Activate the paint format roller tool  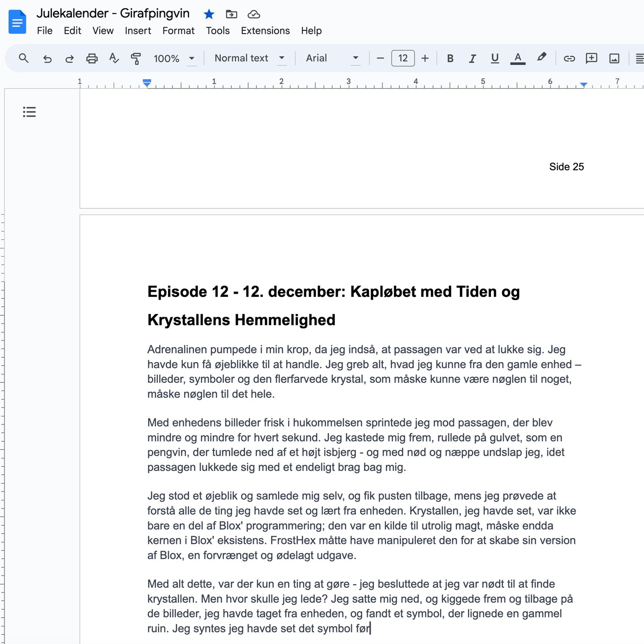click(136, 59)
